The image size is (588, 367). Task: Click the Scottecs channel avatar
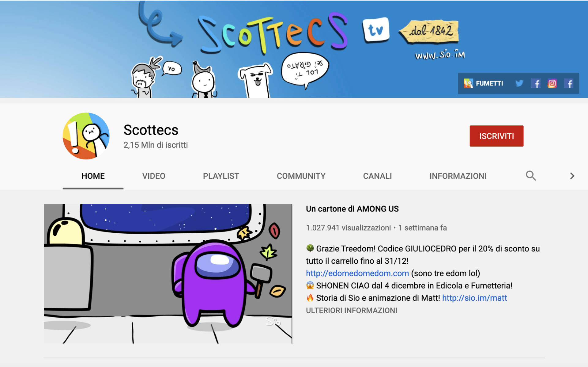[x=86, y=136]
